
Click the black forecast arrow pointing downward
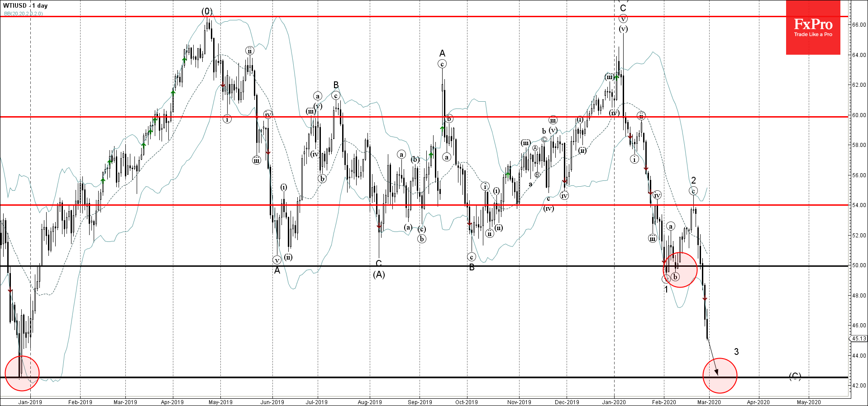click(x=712, y=356)
